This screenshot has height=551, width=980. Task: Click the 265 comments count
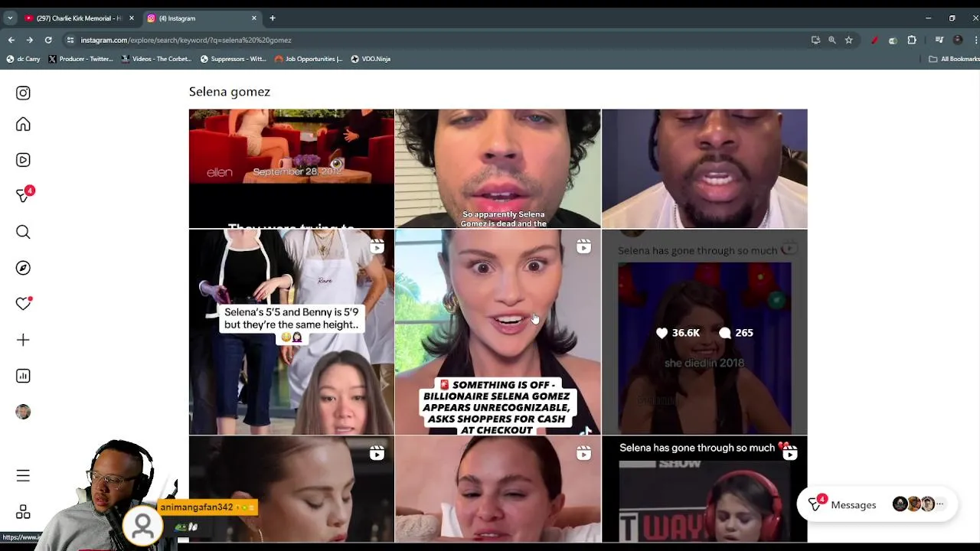pos(737,333)
